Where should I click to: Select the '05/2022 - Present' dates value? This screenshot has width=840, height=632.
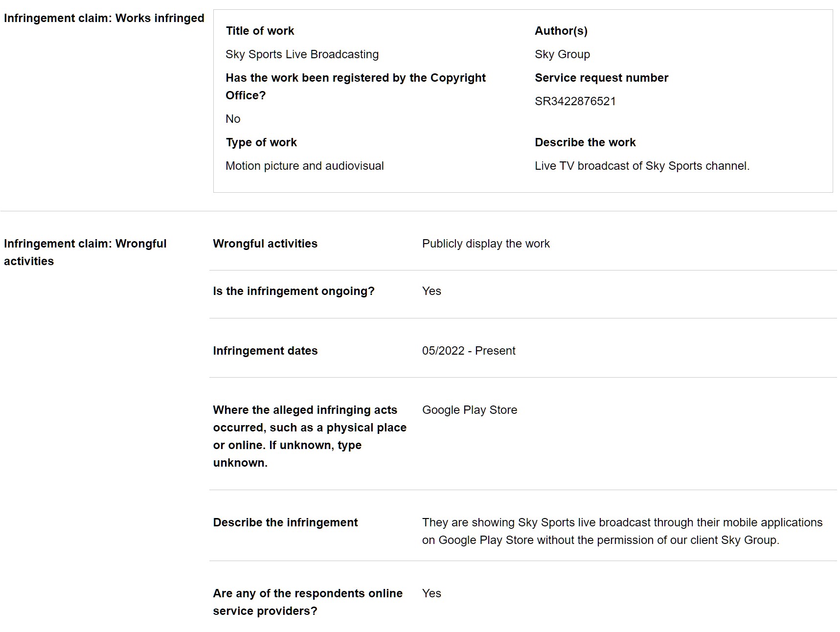click(469, 351)
